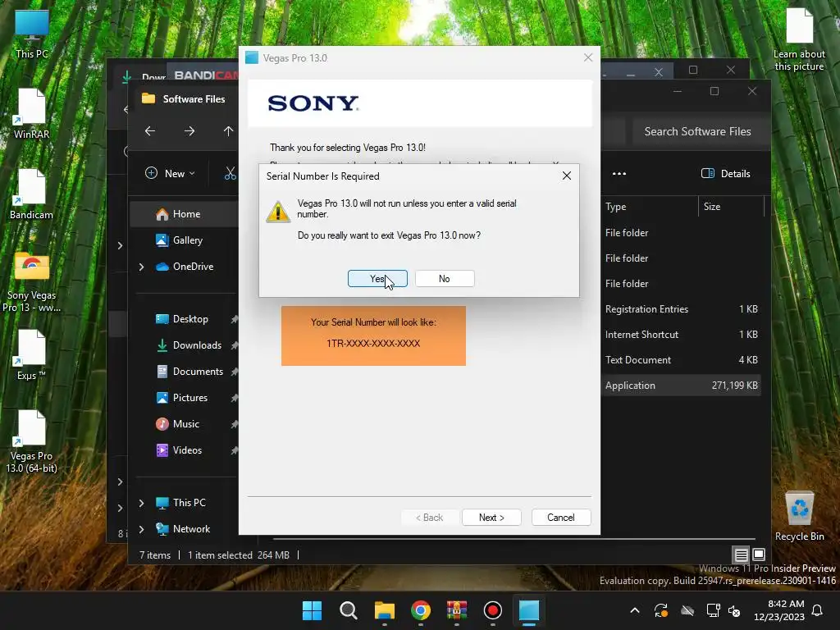Open File Explorer from taskbar
The width and height of the screenshot is (840, 630).
(x=384, y=610)
